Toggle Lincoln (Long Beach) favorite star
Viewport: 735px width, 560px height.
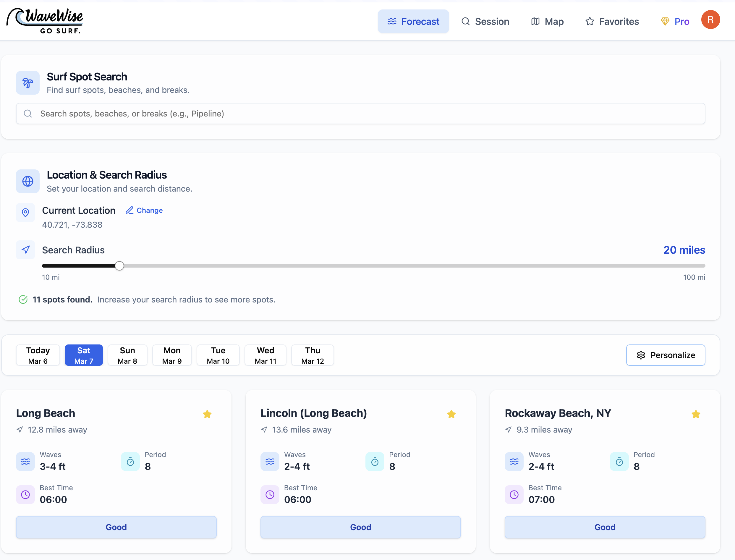coord(451,414)
